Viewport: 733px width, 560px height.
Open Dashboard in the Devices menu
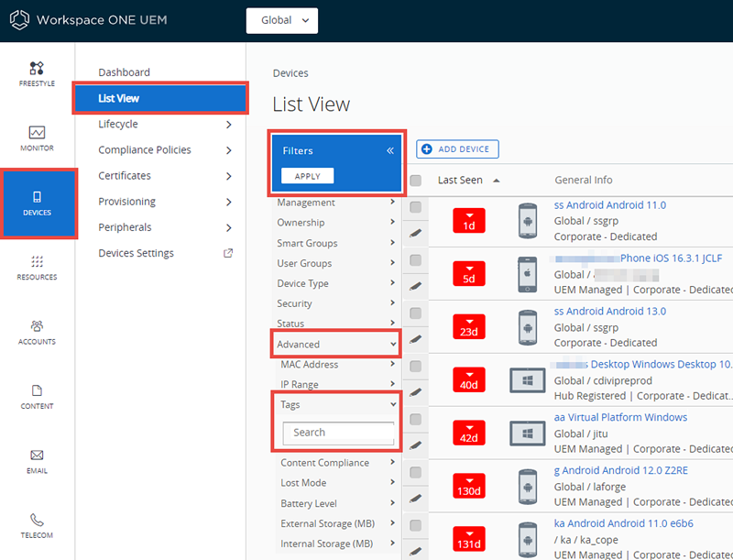tap(125, 72)
